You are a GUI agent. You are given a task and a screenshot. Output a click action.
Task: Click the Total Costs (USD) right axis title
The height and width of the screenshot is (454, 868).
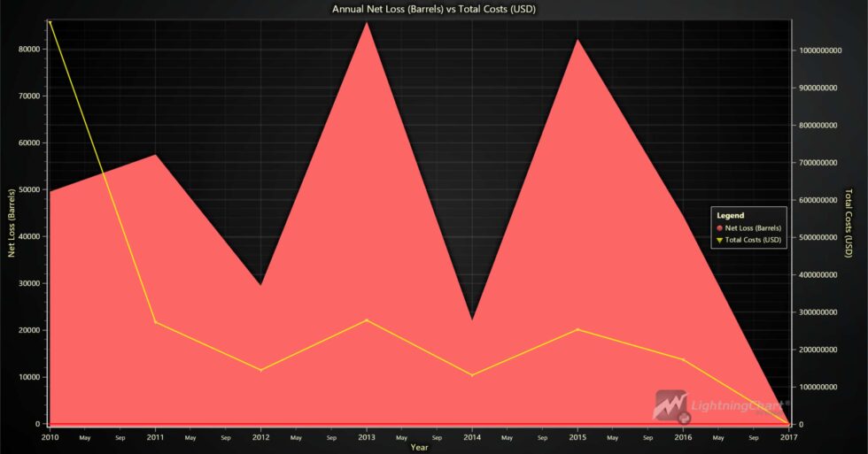[849, 223]
